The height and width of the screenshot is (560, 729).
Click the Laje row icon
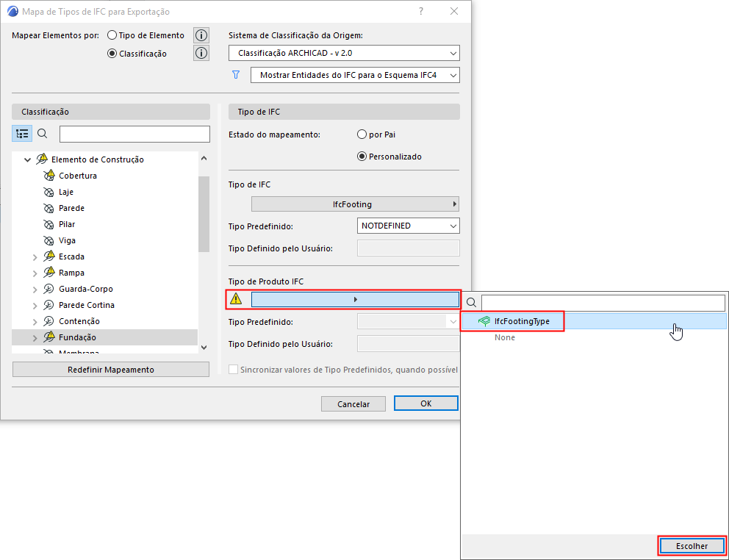coord(49,192)
